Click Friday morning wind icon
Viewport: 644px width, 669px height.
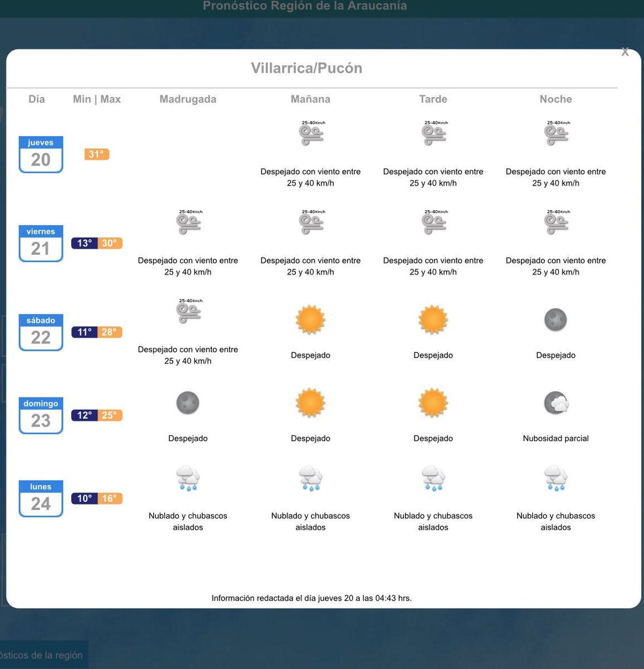click(311, 222)
